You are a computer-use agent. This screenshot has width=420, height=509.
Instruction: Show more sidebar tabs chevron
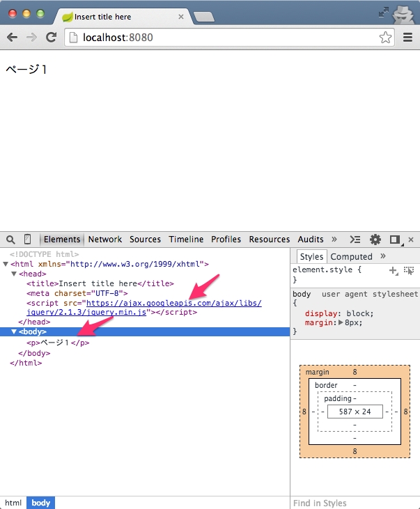pos(383,256)
